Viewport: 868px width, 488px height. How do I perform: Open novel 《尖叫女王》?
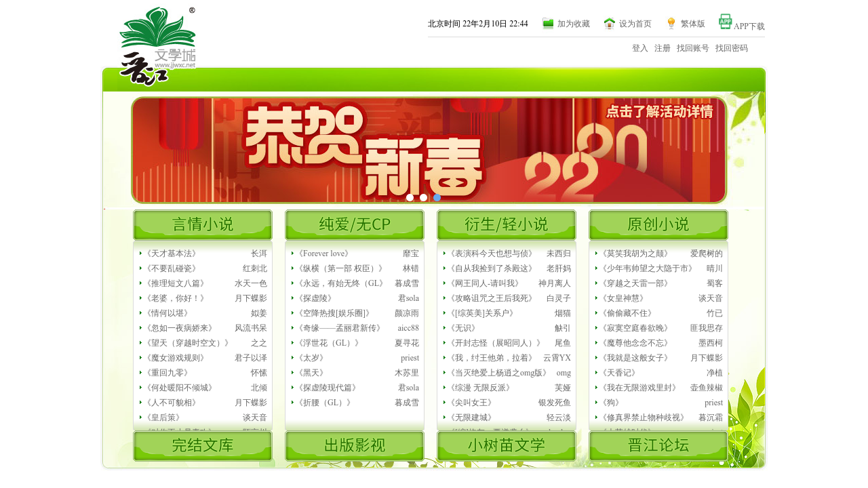pyautogui.click(x=470, y=403)
